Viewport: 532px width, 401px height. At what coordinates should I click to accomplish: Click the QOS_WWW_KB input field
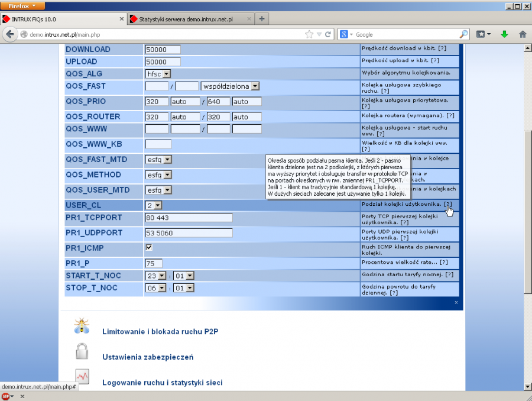click(x=158, y=144)
